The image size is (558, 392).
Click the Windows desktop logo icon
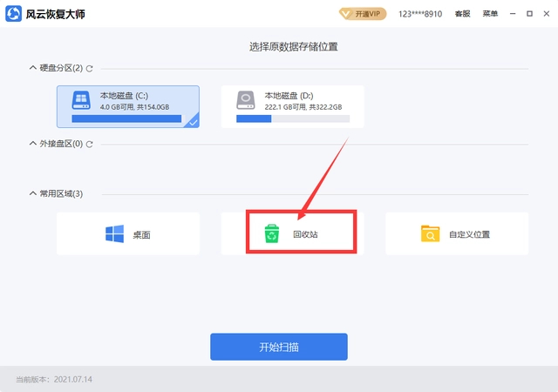point(114,234)
